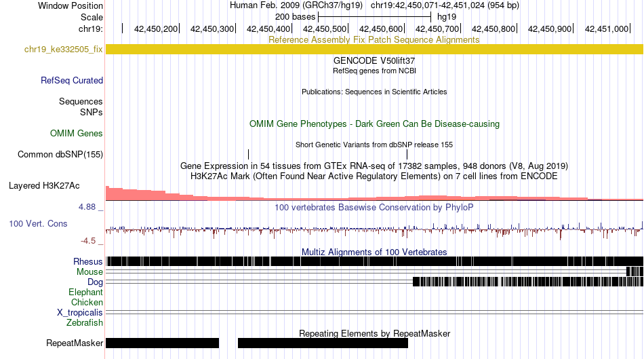This screenshot has width=644, height=359.
Task: Click 100 vertebrates Basewise Conservation title
Action: pyautogui.click(x=374, y=208)
